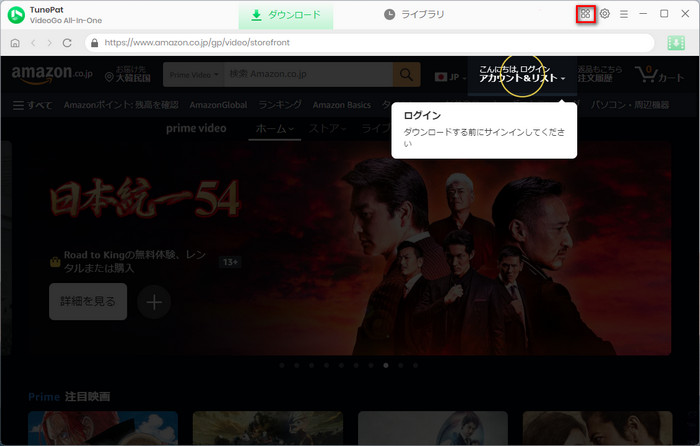
Task: Click the Amazon.co.jp logo
Action: (52, 74)
